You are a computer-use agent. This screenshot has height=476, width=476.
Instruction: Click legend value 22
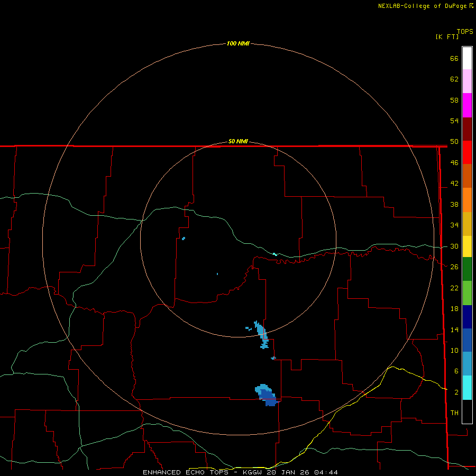(454, 288)
